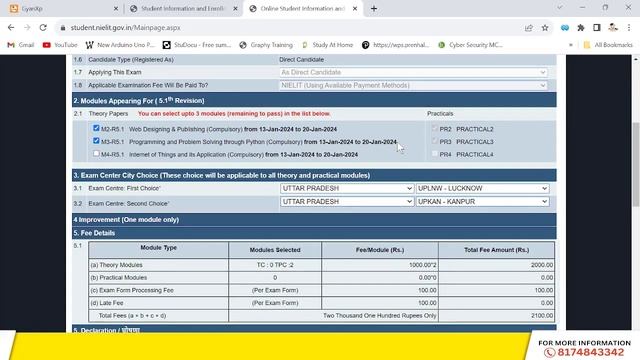Open UPKAN - KANPUR city dropdown
Viewport: 640px width, 360px height.
482,202
